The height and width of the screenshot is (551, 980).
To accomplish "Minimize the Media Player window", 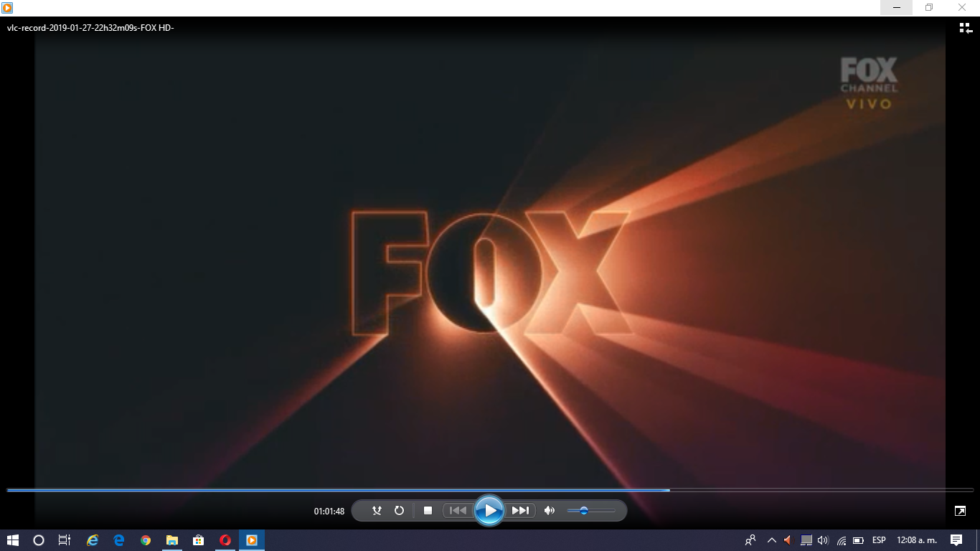I will coord(897,7).
